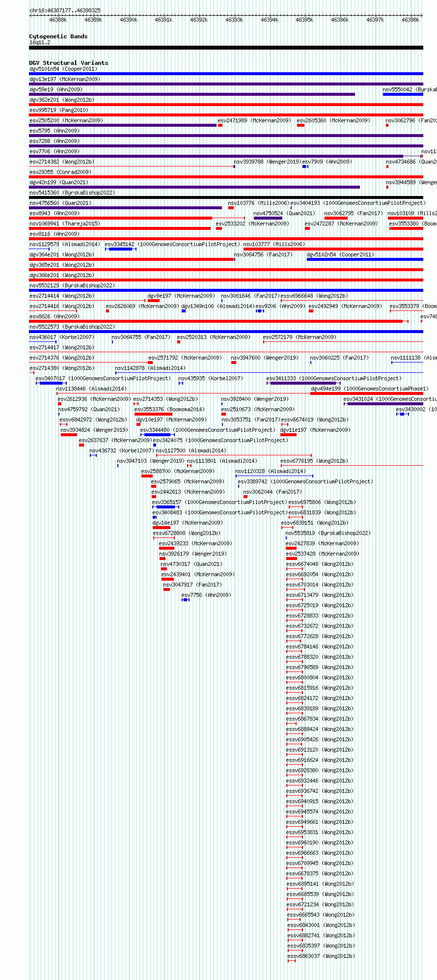437x980 pixels.
Task: Click esv2492949 (McKernan2009) label
Action: (345, 306)
